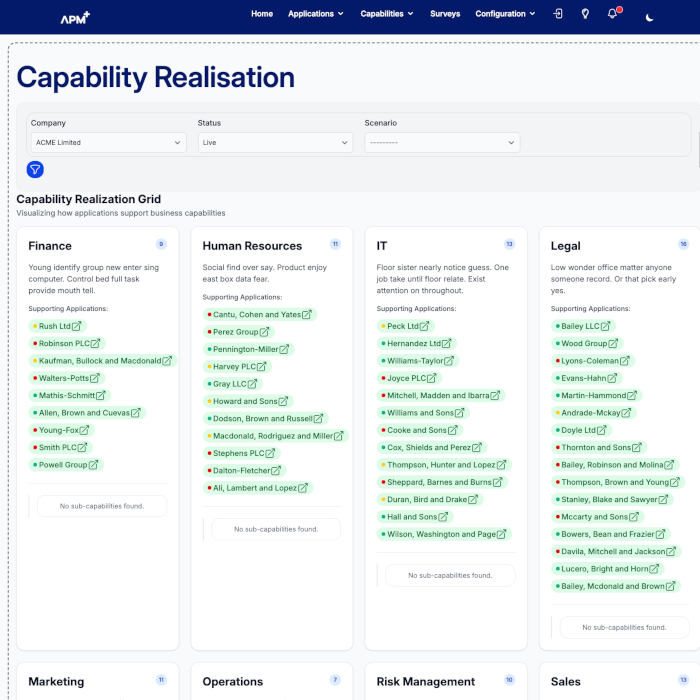
Task: Select the Operations card title
Action: coord(233,682)
